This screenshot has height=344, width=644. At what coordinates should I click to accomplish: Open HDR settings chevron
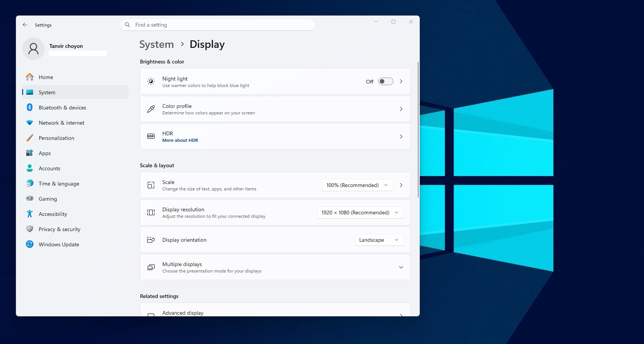pos(401,136)
